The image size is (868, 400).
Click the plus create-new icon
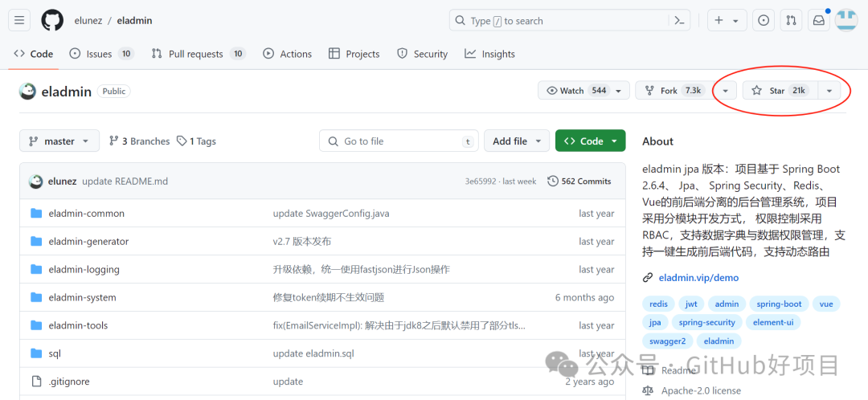(x=719, y=20)
